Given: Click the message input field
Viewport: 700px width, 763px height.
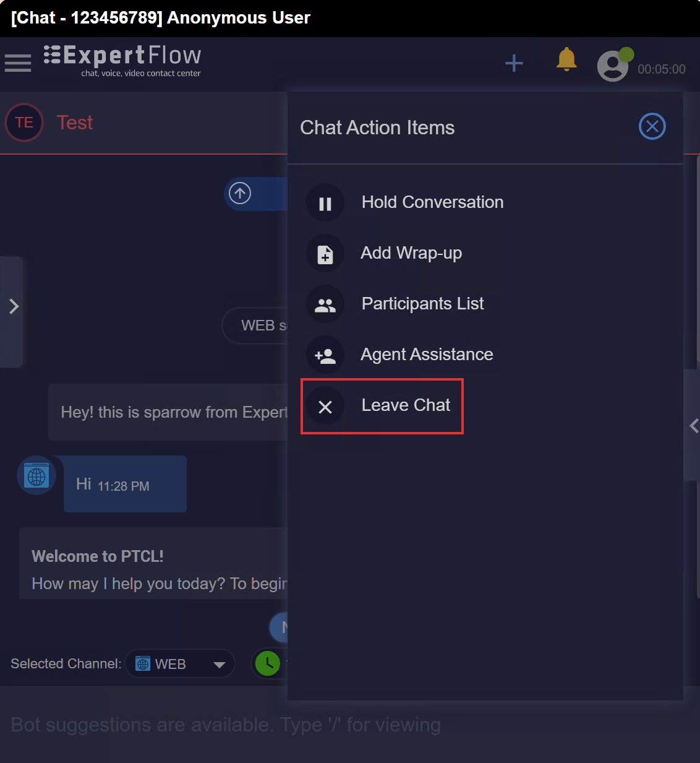Looking at the screenshot, I should click(247, 725).
